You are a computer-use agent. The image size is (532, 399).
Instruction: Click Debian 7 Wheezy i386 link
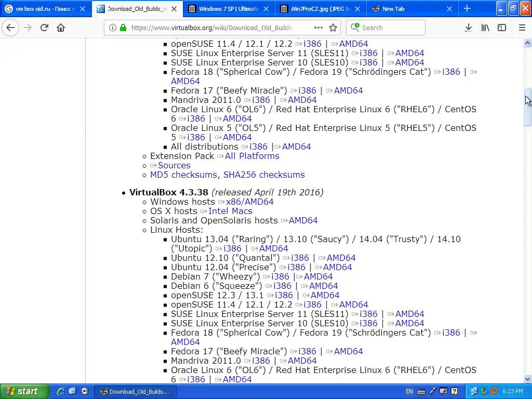280,276
